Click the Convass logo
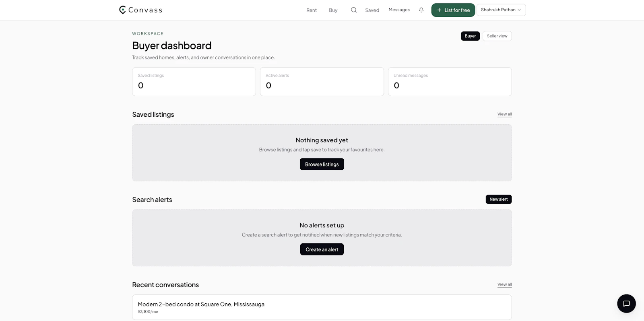 pos(140,10)
